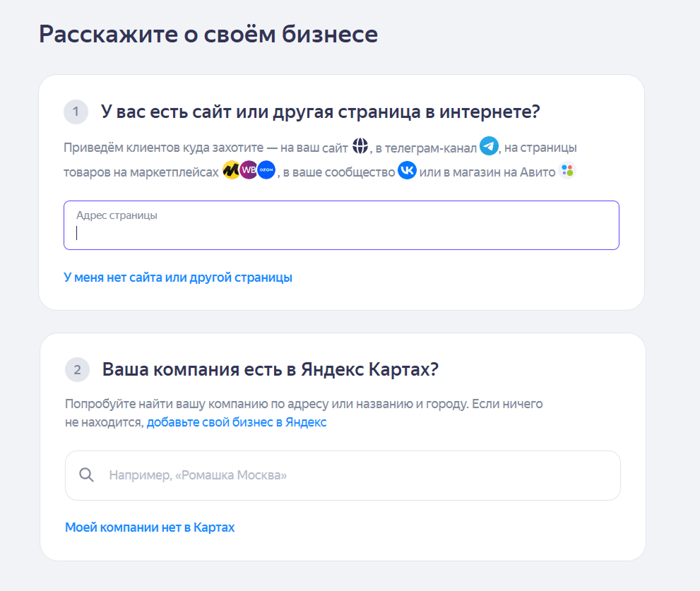Click the blue Ozon marketplace icon

[266, 171]
